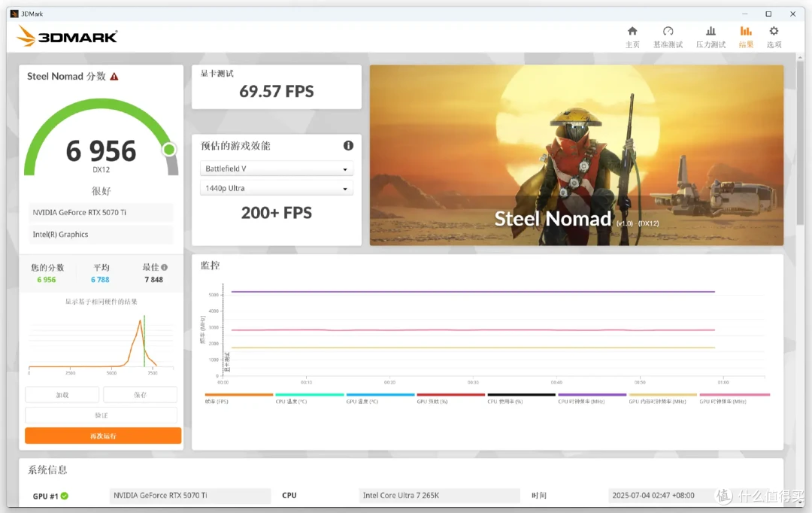The width and height of the screenshot is (812, 513).
Task: Toggle the CPU 使用率 (%) legend series
Action: click(x=522, y=398)
